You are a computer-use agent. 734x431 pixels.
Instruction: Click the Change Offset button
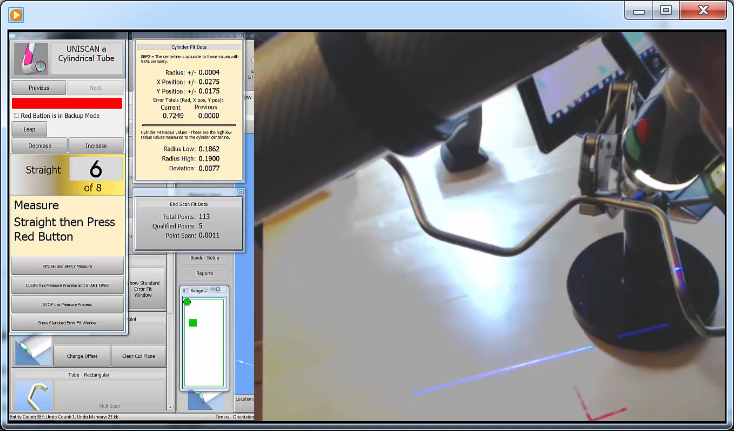point(82,356)
